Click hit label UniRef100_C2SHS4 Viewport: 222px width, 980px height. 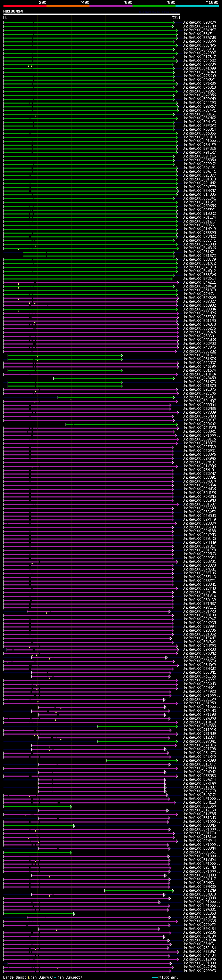click(x=199, y=485)
